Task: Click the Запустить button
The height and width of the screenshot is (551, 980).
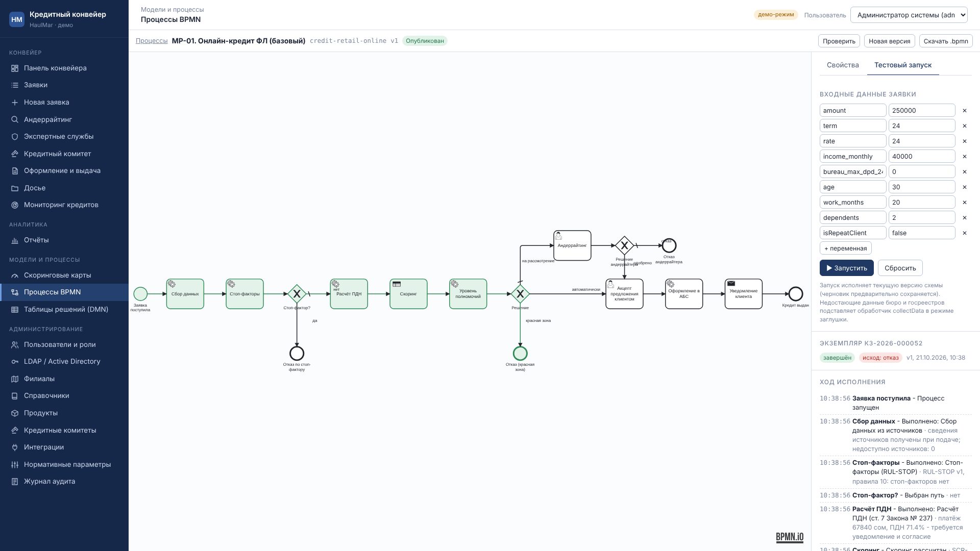Action: pos(846,268)
